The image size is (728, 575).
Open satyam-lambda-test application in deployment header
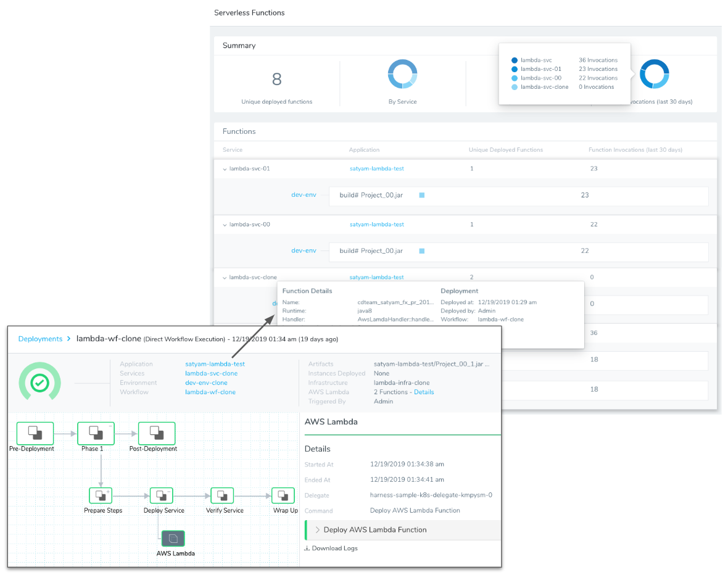coord(215,363)
